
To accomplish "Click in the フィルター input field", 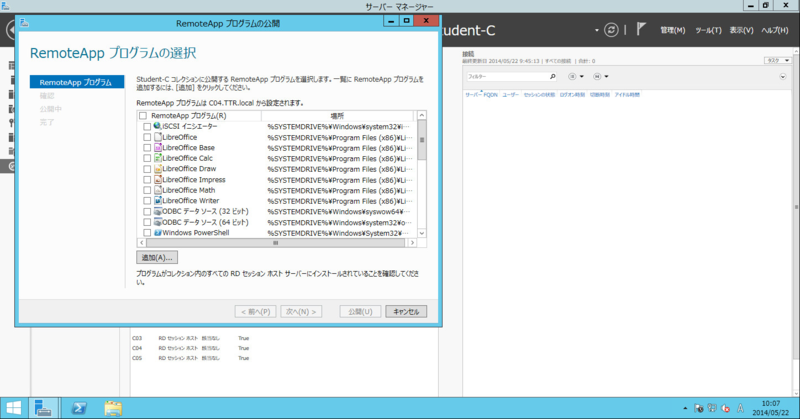I will (x=506, y=77).
